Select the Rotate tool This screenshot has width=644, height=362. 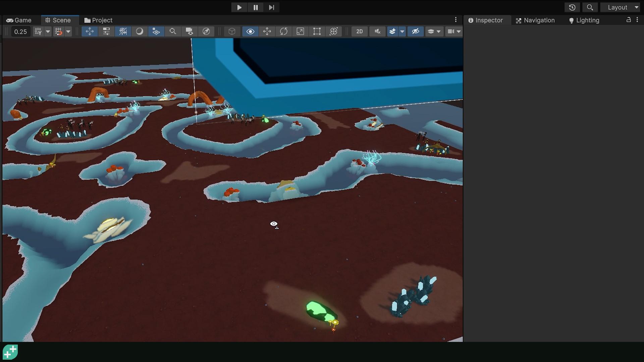pos(284,32)
